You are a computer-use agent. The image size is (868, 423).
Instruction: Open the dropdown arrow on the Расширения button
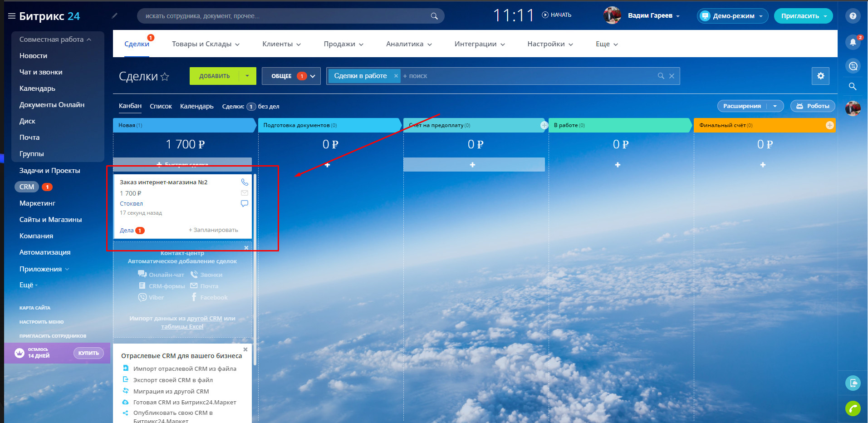tap(775, 106)
